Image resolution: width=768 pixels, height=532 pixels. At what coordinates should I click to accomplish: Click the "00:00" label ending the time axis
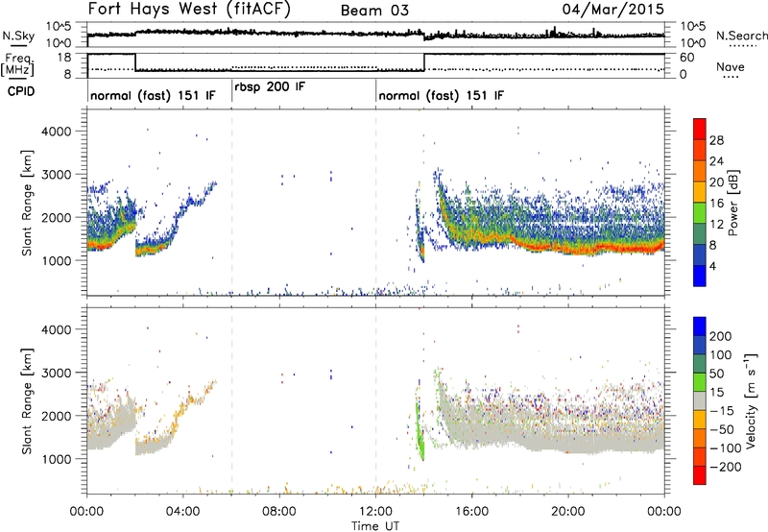[x=664, y=512]
